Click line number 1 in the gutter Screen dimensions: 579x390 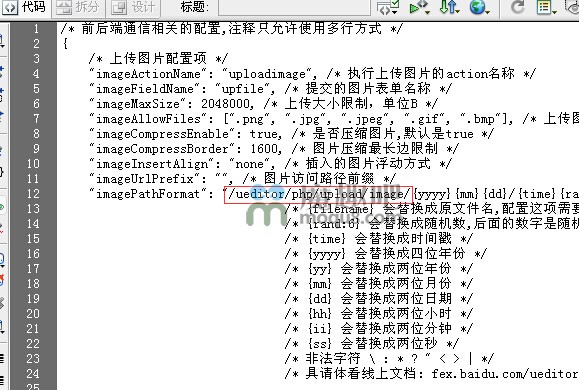tap(36, 29)
